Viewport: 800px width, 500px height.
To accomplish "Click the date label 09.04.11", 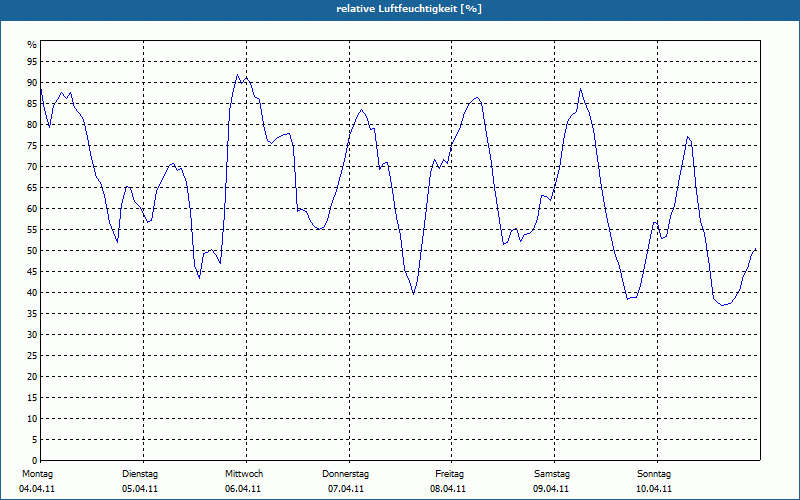I will click(x=551, y=489).
